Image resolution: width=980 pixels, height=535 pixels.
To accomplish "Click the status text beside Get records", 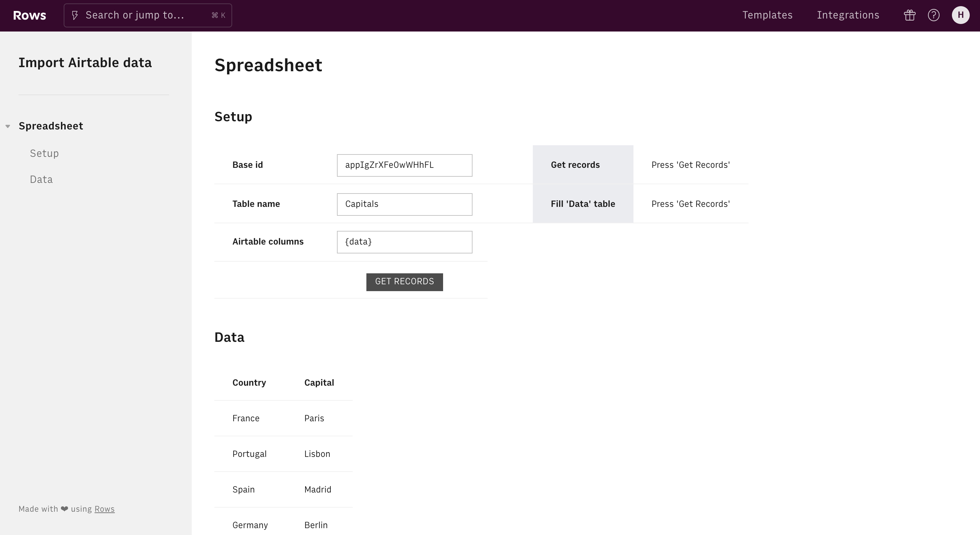I will [691, 165].
